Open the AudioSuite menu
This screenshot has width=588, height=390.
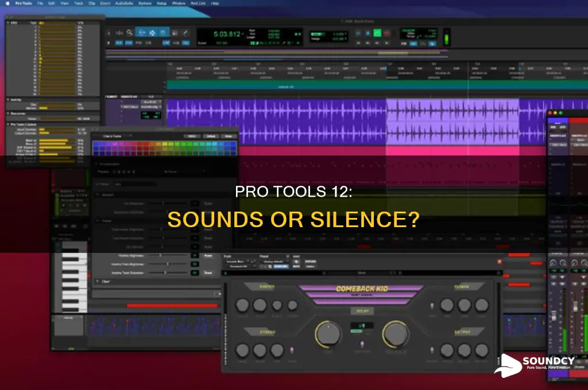tap(124, 3)
